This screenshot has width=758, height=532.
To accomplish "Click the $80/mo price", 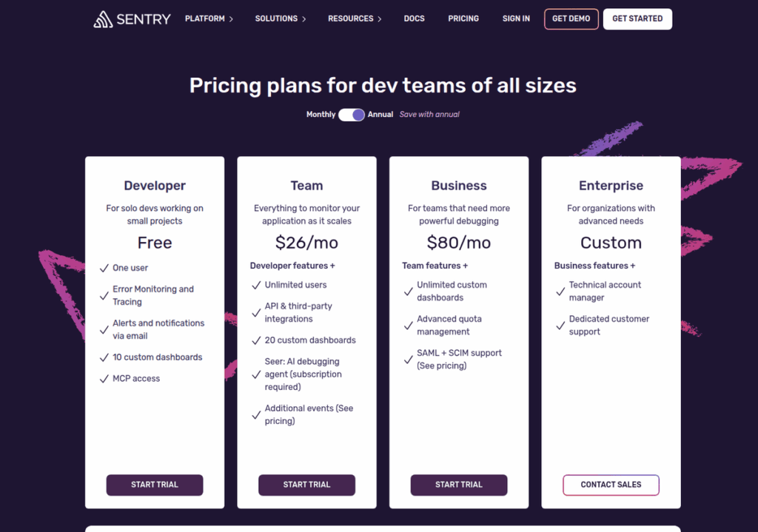I will point(459,243).
